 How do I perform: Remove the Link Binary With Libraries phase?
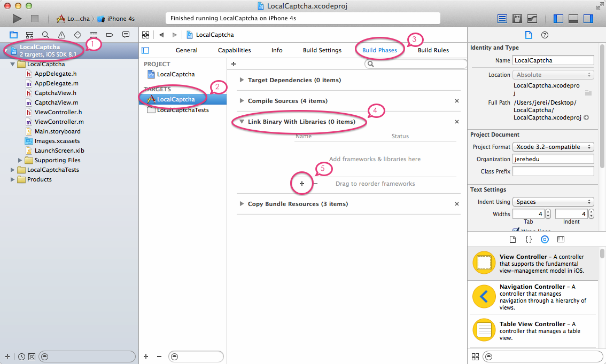coord(457,122)
